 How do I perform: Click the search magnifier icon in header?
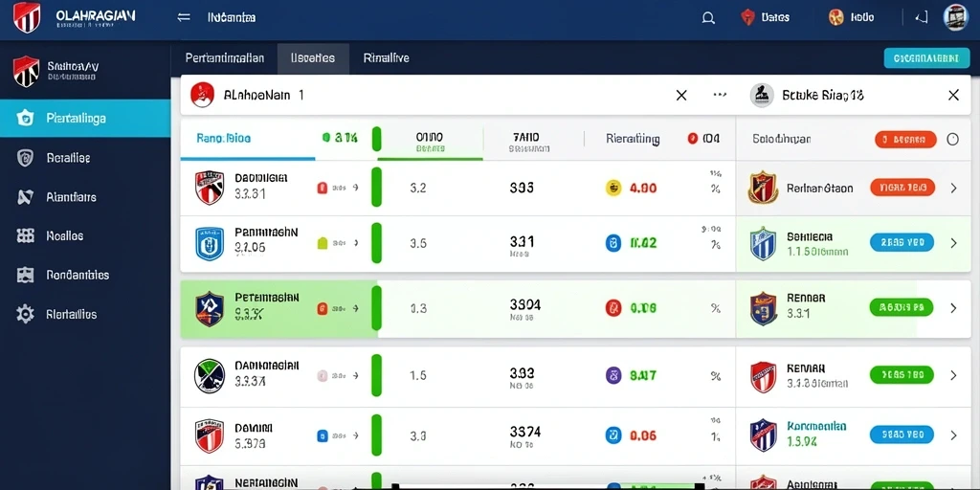click(708, 18)
